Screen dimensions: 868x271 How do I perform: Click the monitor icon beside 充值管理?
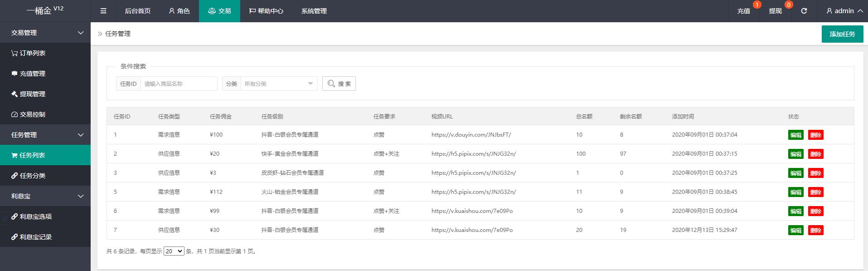click(15, 74)
